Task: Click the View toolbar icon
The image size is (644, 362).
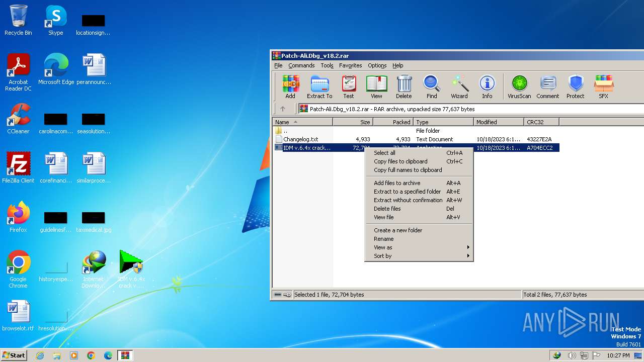Action: 376,86
